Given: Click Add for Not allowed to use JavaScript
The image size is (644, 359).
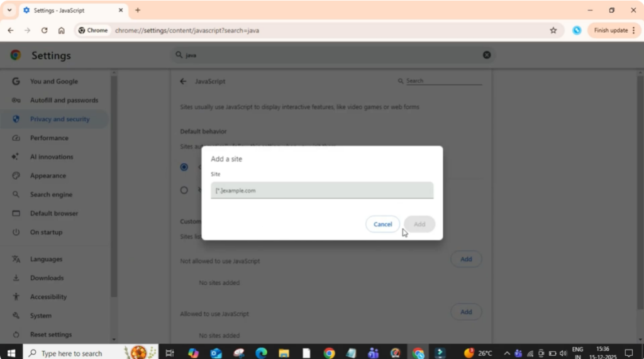Looking at the screenshot, I should pos(466,259).
